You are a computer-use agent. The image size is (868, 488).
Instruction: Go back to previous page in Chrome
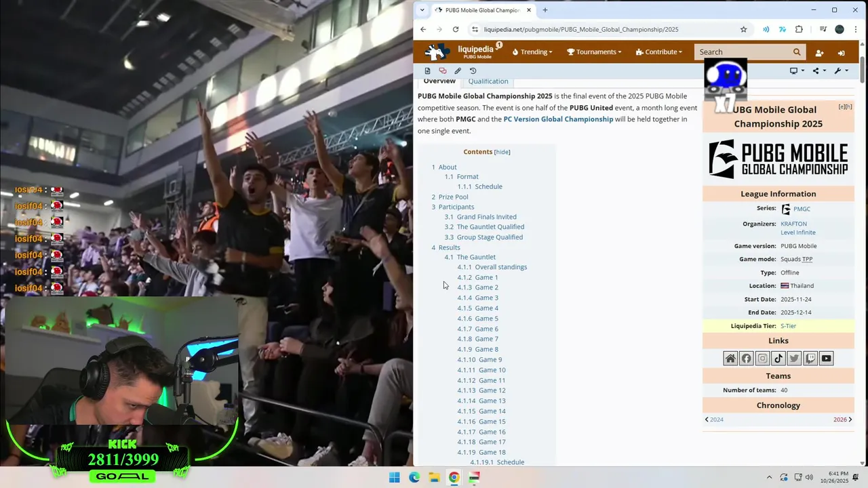coord(423,29)
